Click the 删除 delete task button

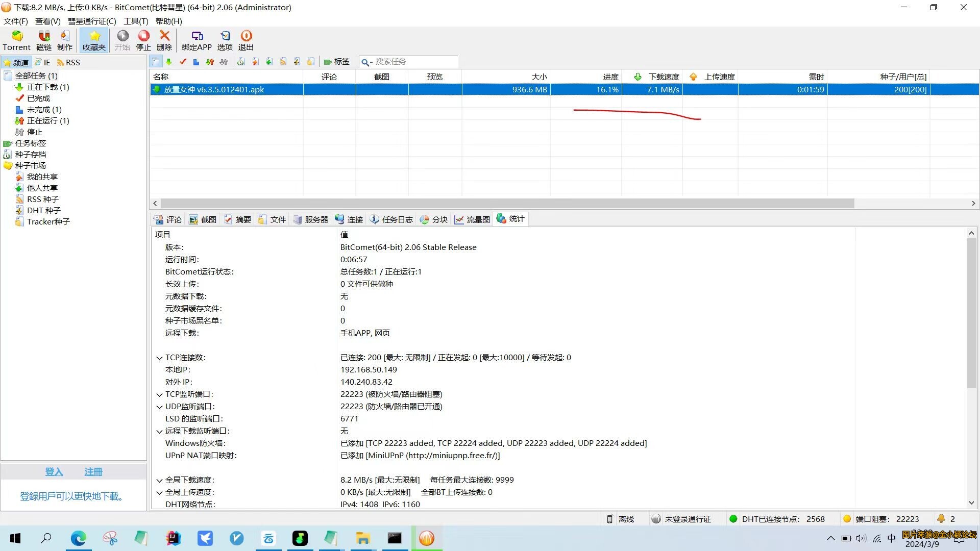tap(164, 40)
